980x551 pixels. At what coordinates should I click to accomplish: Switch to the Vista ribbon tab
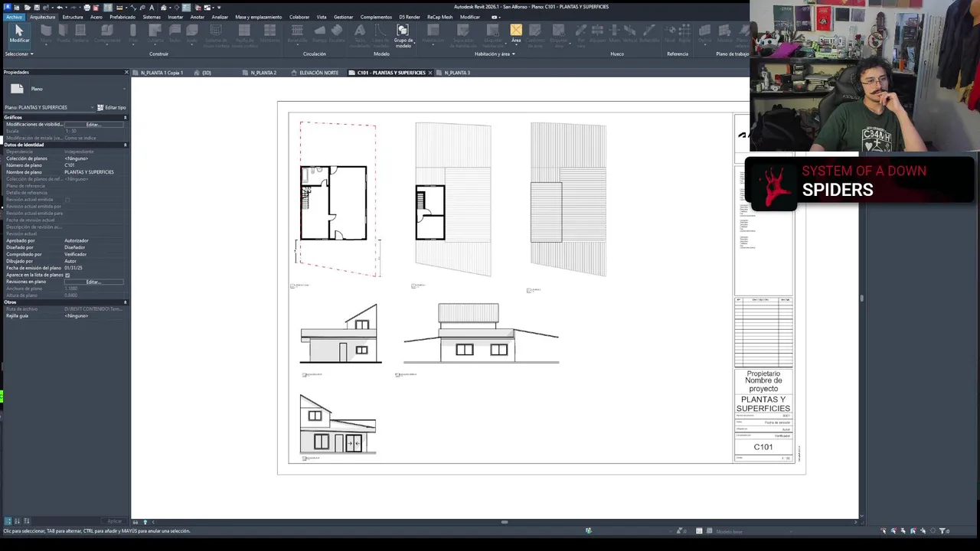point(322,17)
